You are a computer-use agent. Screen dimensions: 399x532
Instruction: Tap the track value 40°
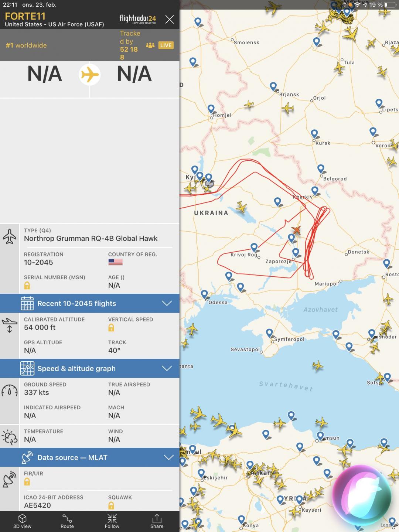pyautogui.click(x=114, y=350)
